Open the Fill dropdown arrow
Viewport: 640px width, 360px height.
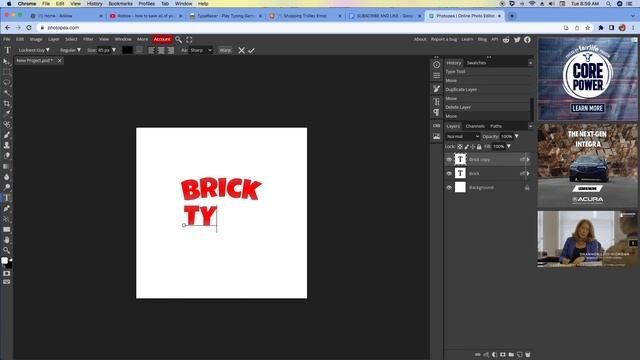pyautogui.click(x=509, y=147)
